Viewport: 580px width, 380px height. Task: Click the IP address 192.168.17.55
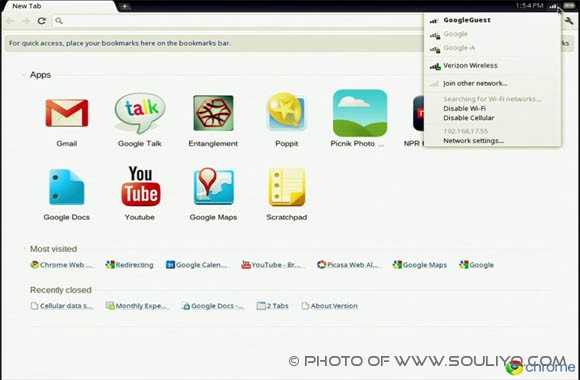pos(465,131)
